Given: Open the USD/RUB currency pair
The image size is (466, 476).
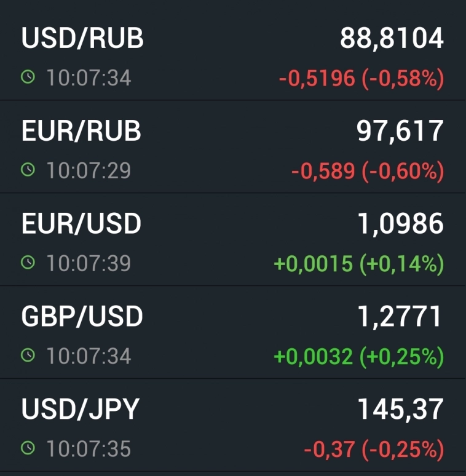Looking at the screenshot, I should tap(82, 38).
